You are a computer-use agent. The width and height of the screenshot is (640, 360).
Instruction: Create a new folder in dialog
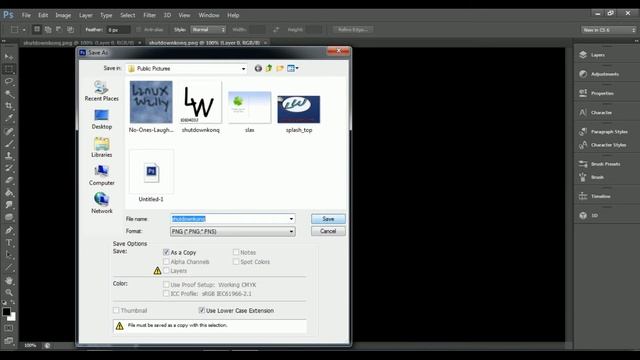[280, 68]
